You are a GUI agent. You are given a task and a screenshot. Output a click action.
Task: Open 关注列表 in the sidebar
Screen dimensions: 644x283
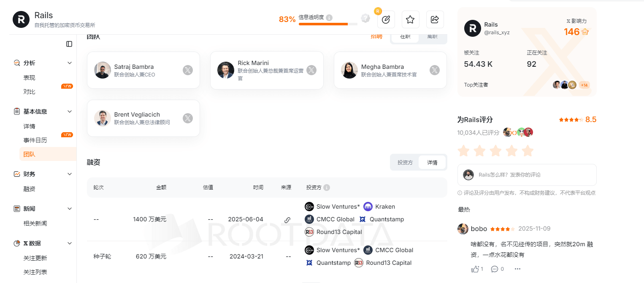[35, 272]
